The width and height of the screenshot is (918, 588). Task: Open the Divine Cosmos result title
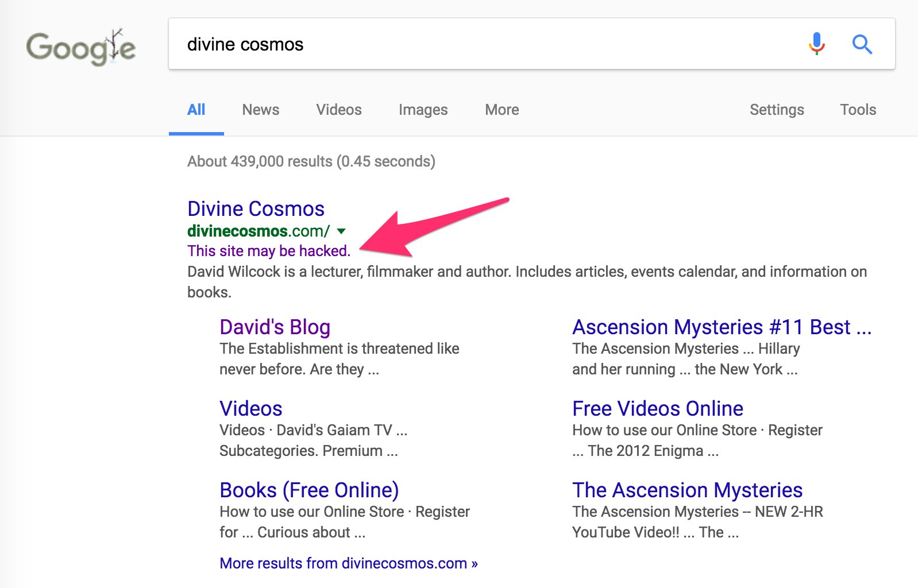(x=256, y=208)
